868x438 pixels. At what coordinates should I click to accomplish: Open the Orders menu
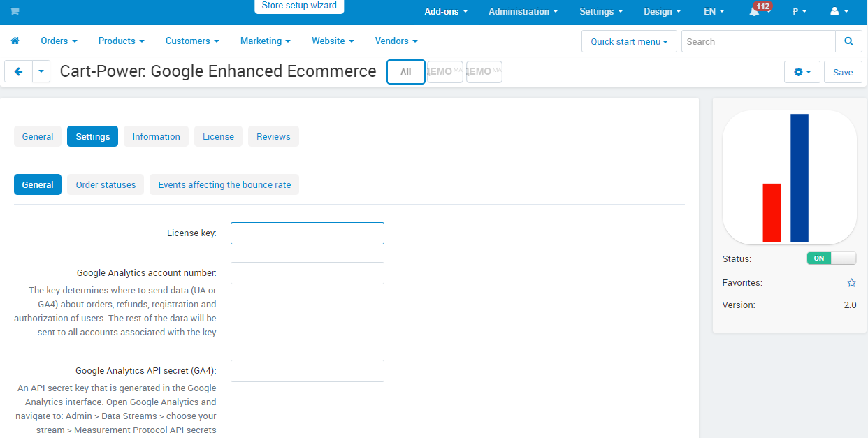coord(59,41)
